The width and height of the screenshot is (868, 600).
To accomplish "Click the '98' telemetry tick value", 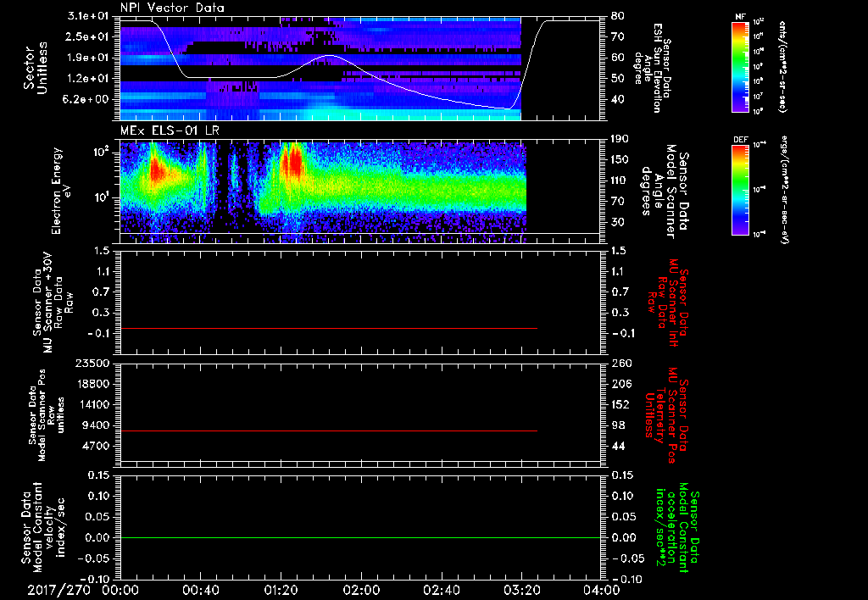I will (x=617, y=425).
